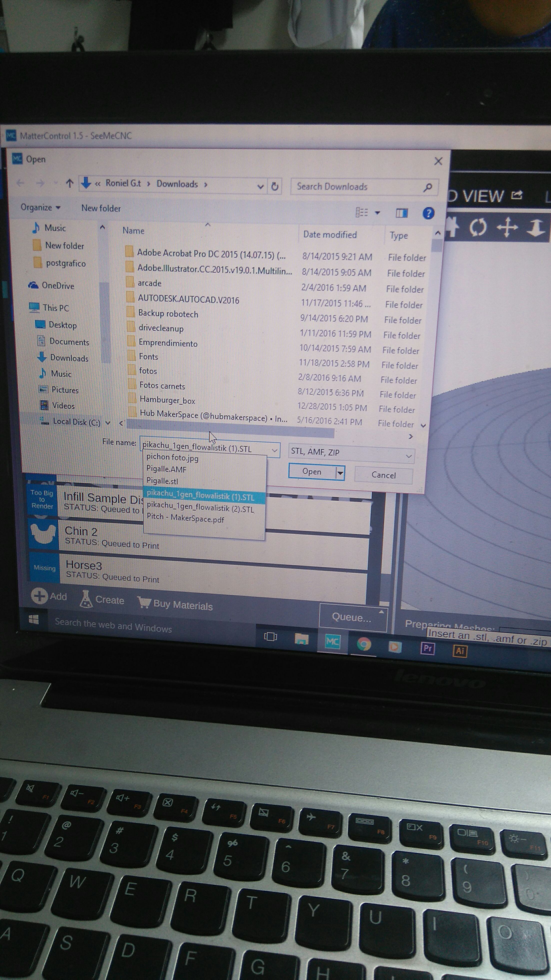551x980 pixels.
Task: Click the horizontal scrollbar of file list
Action: click(x=230, y=428)
